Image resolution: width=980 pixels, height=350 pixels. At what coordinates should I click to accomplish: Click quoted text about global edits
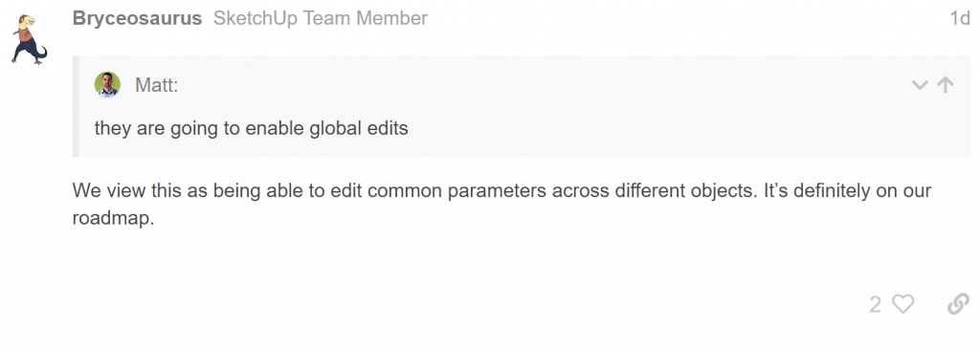click(252, 128)
